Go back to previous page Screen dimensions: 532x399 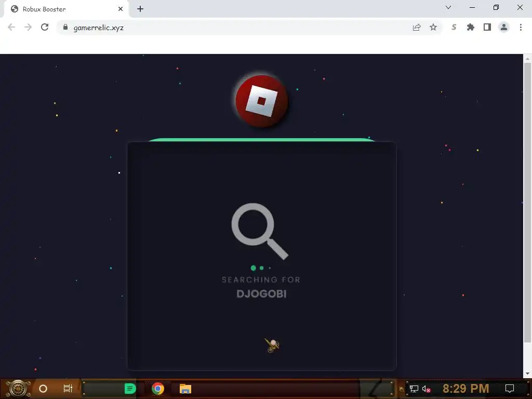pos(11,27)
